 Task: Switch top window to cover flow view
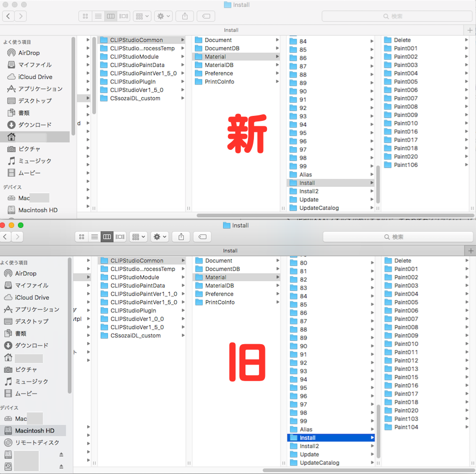(x=124, y=16)
